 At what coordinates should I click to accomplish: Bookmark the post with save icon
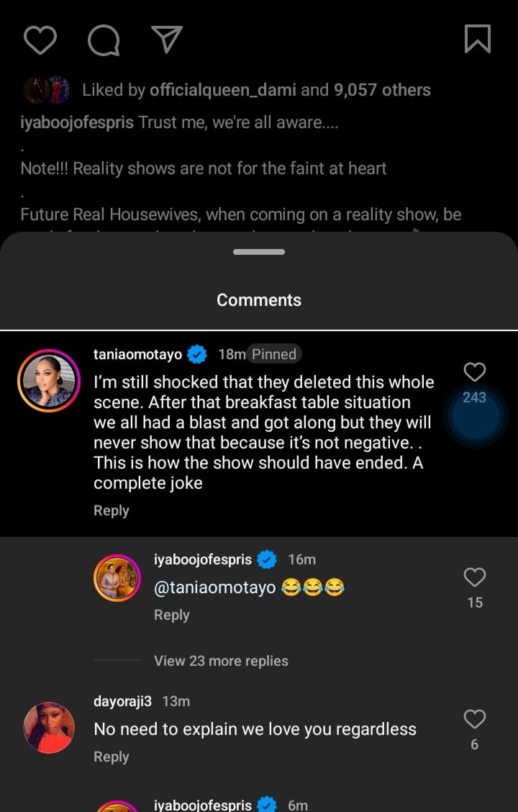(x=477, y=40)
